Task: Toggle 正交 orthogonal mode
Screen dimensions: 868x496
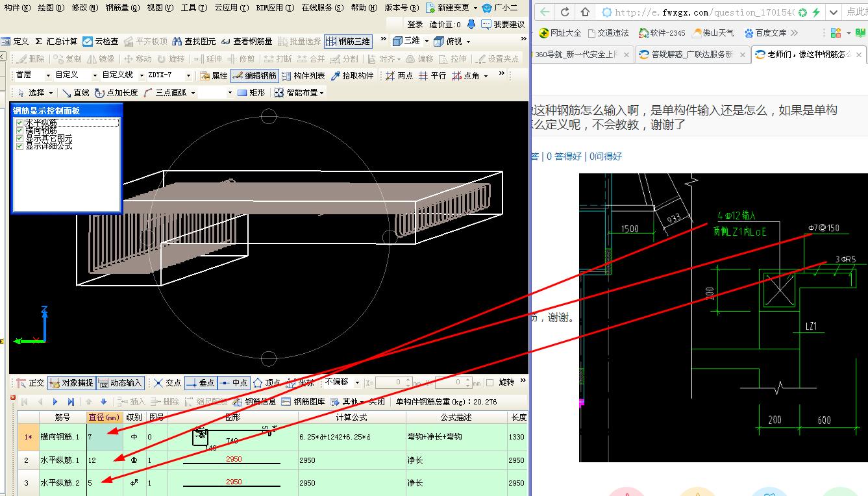Action: tap(31, 382)
